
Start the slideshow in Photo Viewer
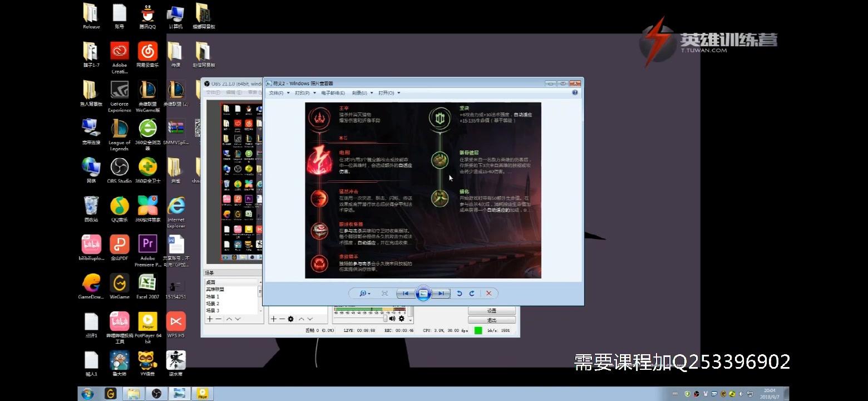[x=423, y=294]
